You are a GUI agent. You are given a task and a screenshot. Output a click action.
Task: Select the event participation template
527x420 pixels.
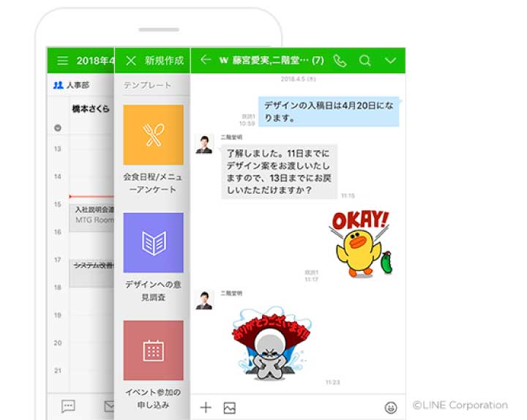tap(153, 350)
